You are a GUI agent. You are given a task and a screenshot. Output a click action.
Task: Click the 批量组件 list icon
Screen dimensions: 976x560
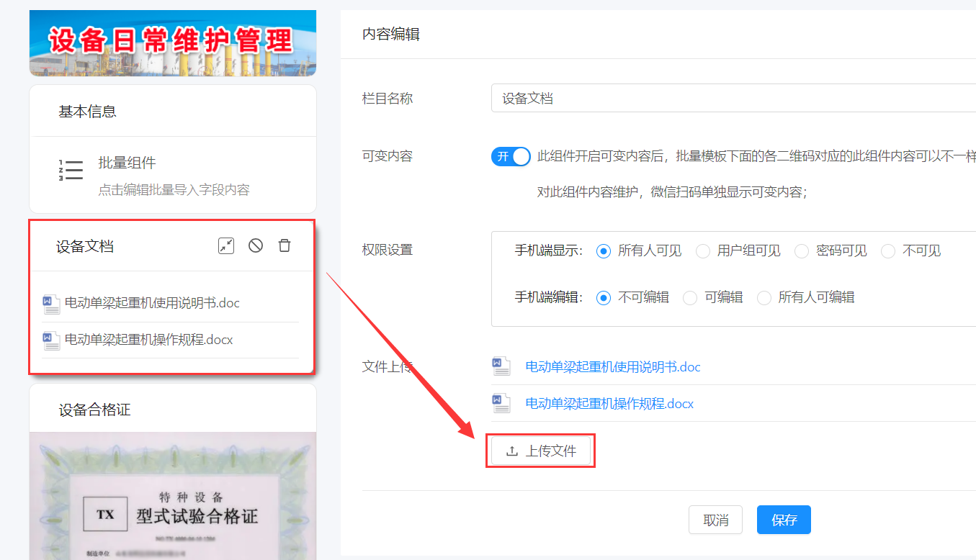click(x=70, y=168)
